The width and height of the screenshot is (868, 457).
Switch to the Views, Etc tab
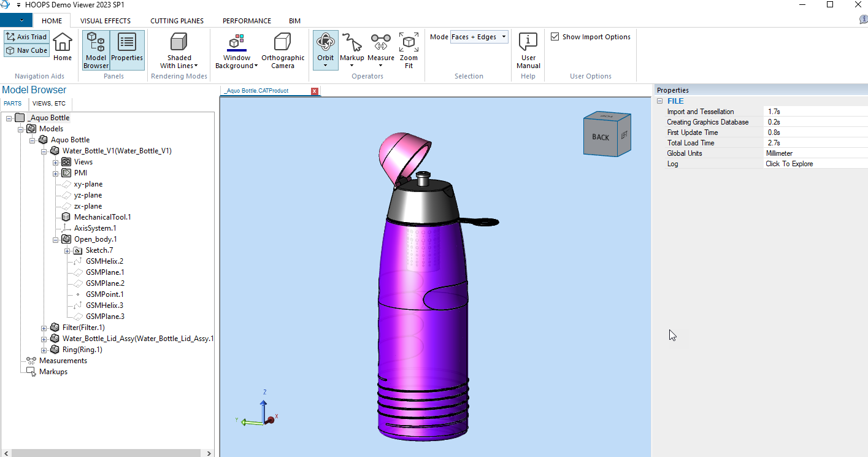click(49, 104)
